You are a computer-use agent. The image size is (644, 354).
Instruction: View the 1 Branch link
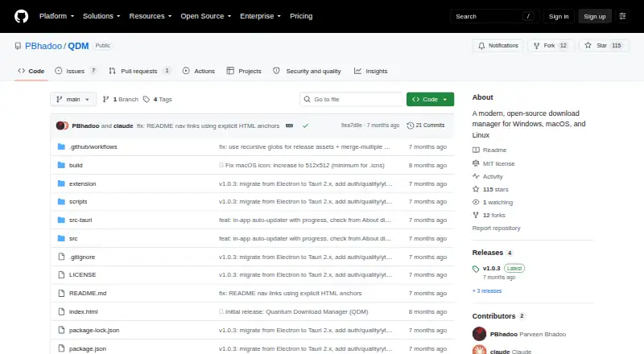[x=120, y=100]
